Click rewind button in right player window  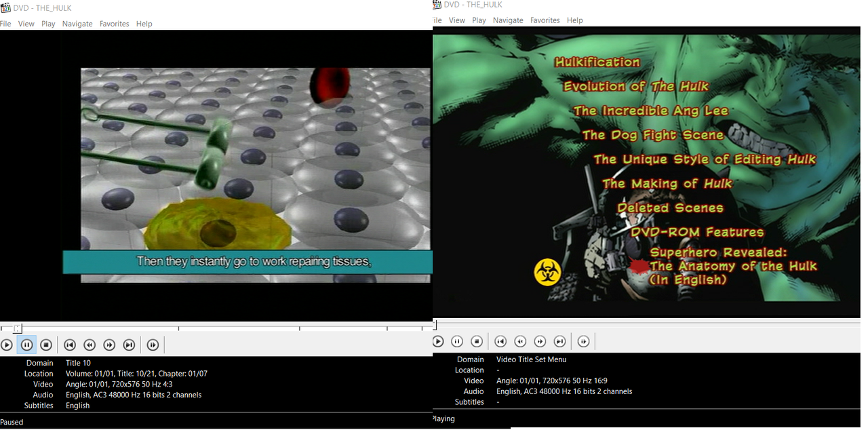coord(520,342)
